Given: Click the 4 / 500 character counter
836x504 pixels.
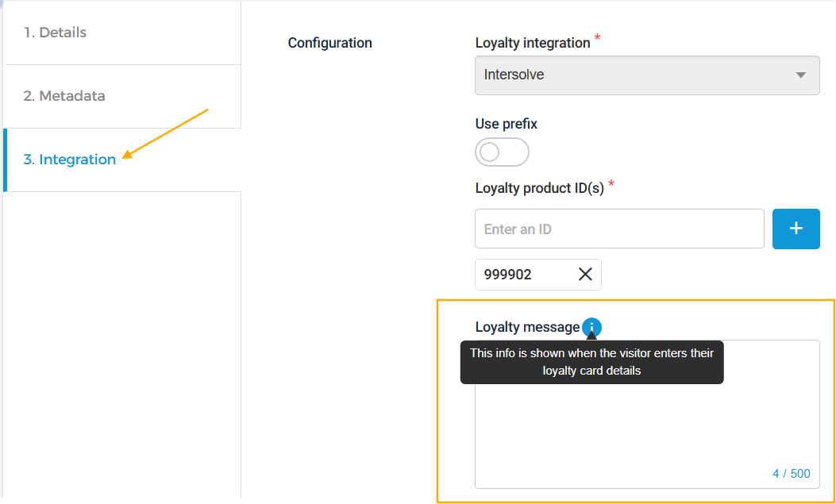Looking at the screenshot, I should click(x=791, y=474).
